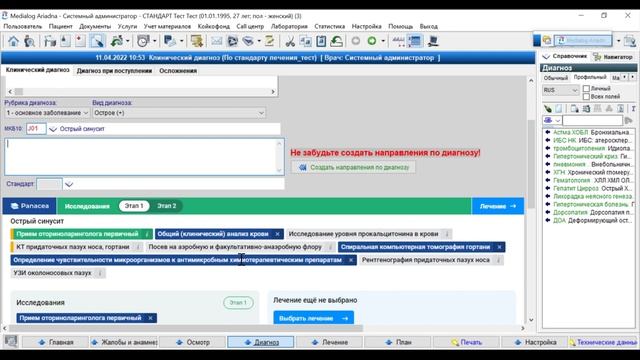Screen dimensions: 640x360
Task: Click the copy icon beside scissors
Action: click(x=305, y=41)
